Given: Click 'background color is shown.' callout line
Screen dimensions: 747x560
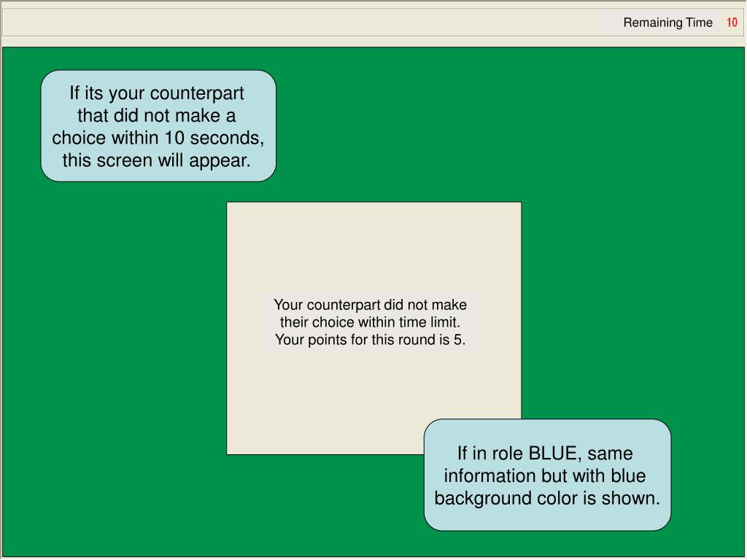Looking at the screenshot, I should [x=547, y=498].
